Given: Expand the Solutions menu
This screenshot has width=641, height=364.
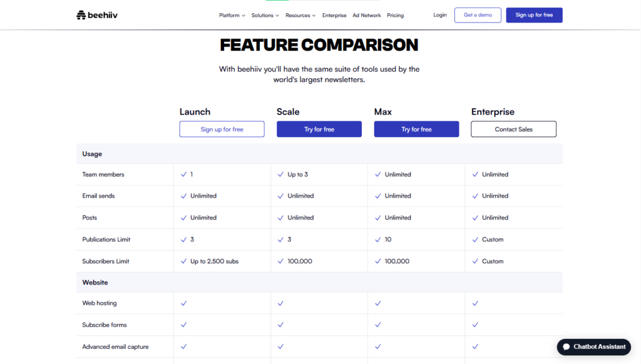Looking at the screenshot, I should pyautogui.click(x=265, y=15).
